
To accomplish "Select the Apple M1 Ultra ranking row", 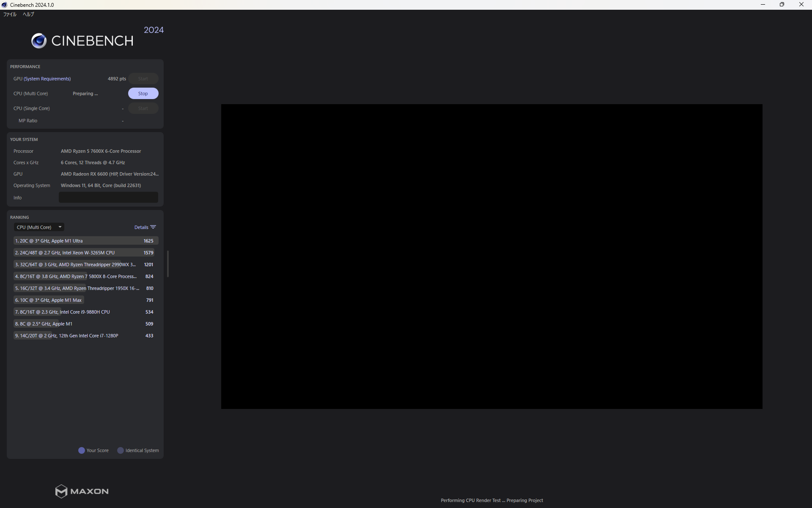I will (x=86, y=241).
